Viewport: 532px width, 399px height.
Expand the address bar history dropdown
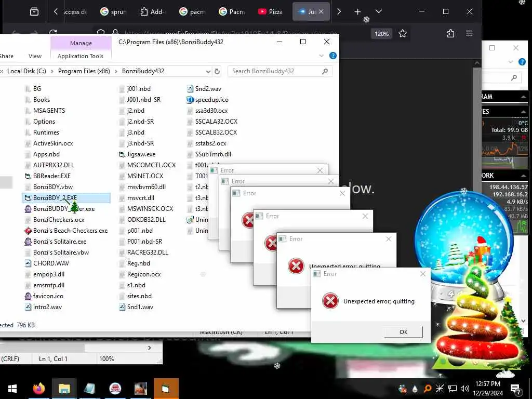(x=208, y=71)
